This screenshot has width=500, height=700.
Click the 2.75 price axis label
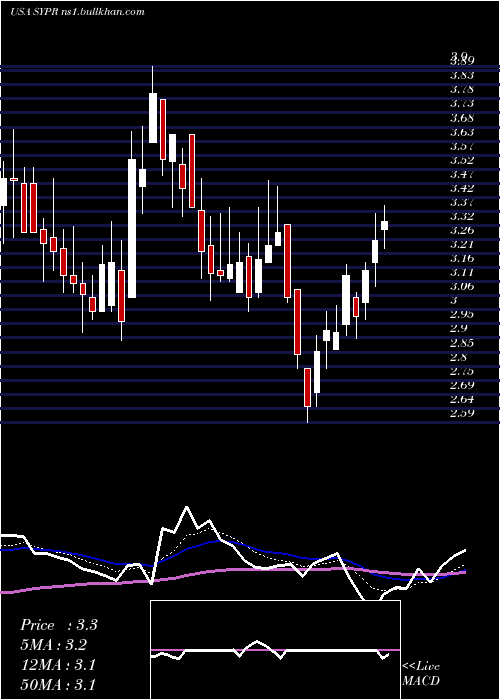click(462, 371)
